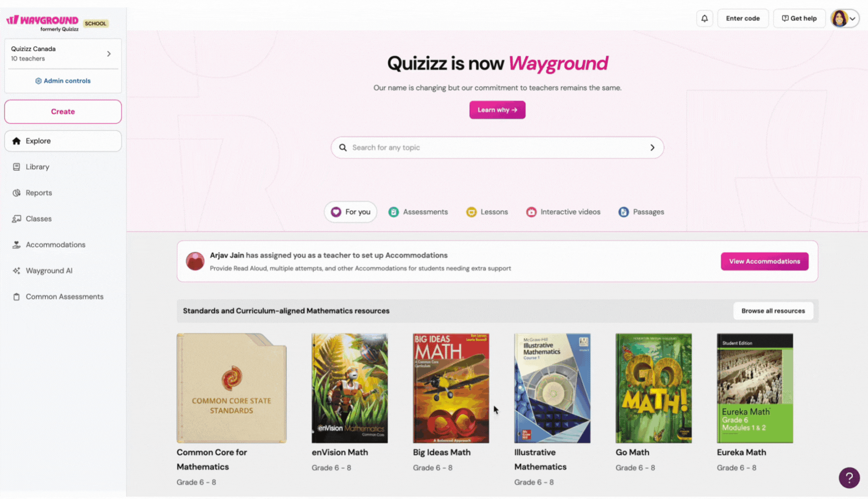Screen dimensions: 868x499
Task: Open the Go Math book thumbnail
Action: pos(653,388)
